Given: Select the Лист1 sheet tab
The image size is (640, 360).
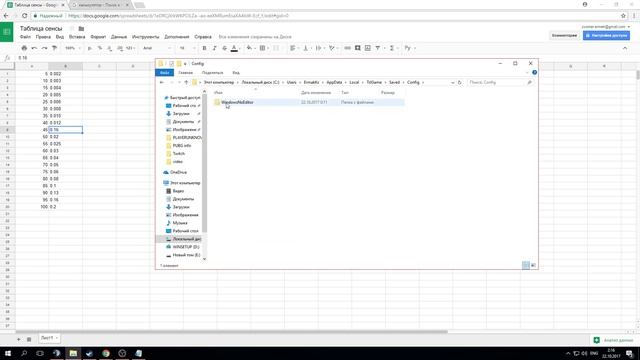Looking at the screenshot, I should [49, 338].
